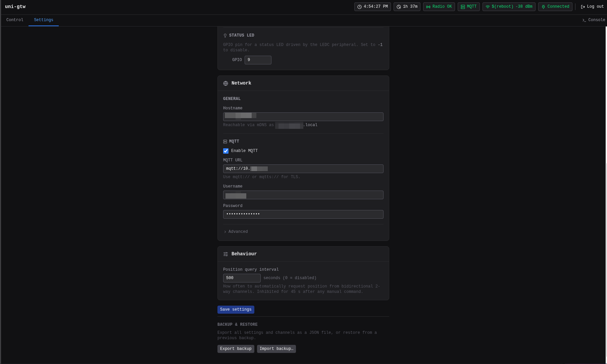Click Export backup button
The width and height of the screenshot is (607, 364).
(236, 349)
